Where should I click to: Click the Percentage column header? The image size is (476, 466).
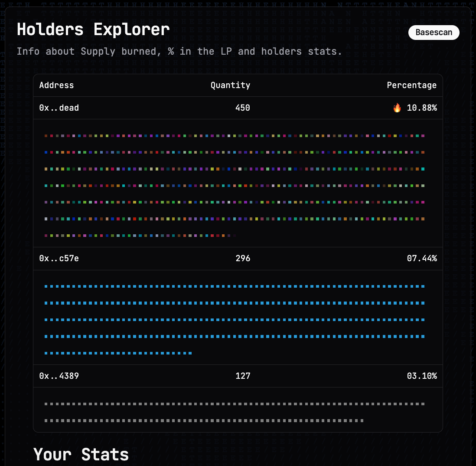click(411, 85)
